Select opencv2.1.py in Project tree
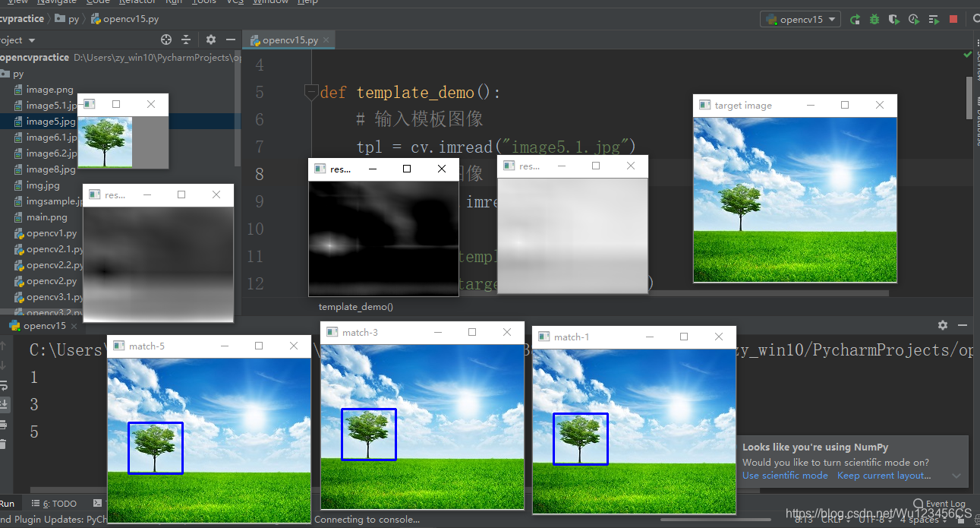This screenshot has width=980, height=528. tap(49, 249)
